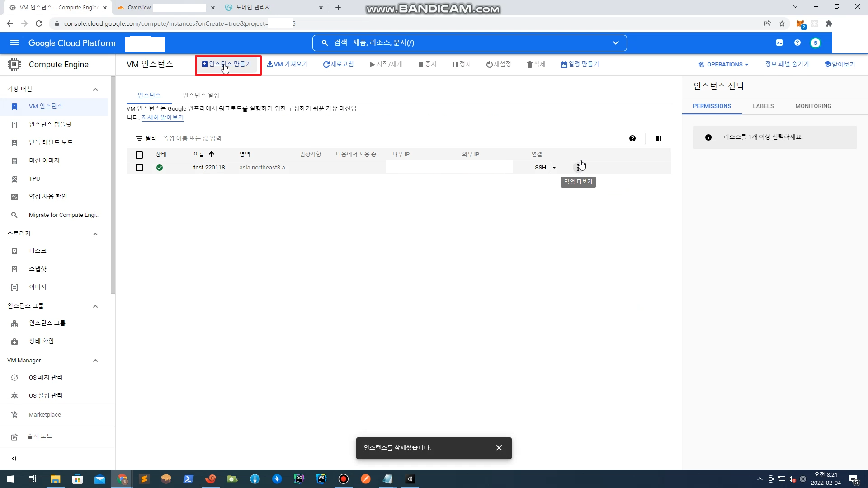Click 인스턴스 만들기 create button
Viewport: 868px width, 488px height.
[x=227, y=64]
